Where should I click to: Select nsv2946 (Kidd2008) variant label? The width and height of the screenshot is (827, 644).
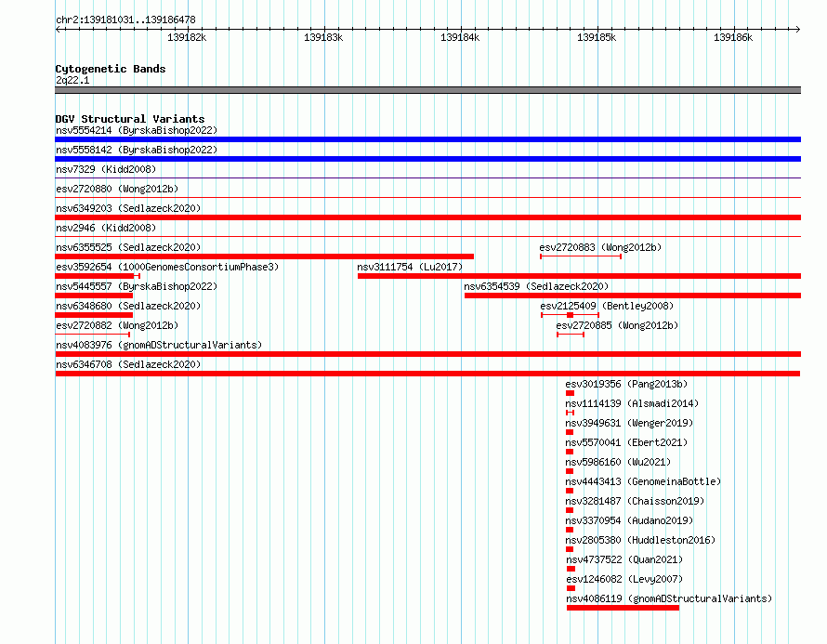[x=106, y=228]
